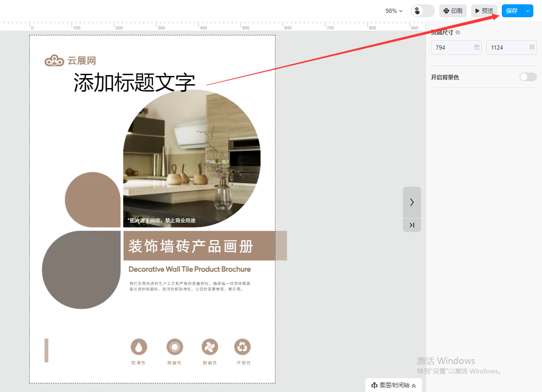The width and height of the screenshot is (542, 392).
Task: Open the 98% zoom level dropdown
Action: tap(394, 11)
